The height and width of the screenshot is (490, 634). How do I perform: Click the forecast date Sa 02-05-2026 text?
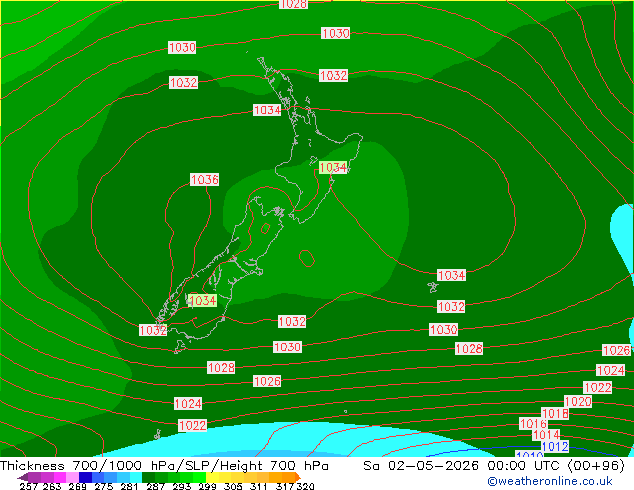click(421, 465)
